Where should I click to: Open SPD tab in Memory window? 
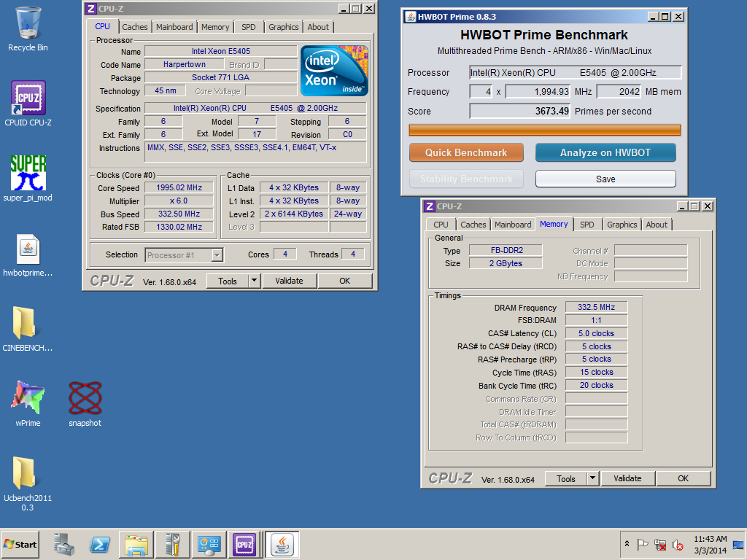coord(587,225)
